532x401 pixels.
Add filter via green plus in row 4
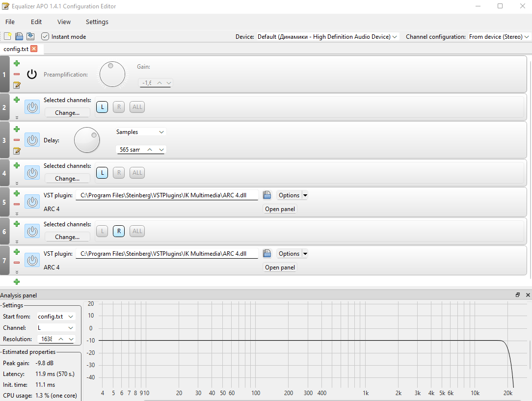(17, 165)
